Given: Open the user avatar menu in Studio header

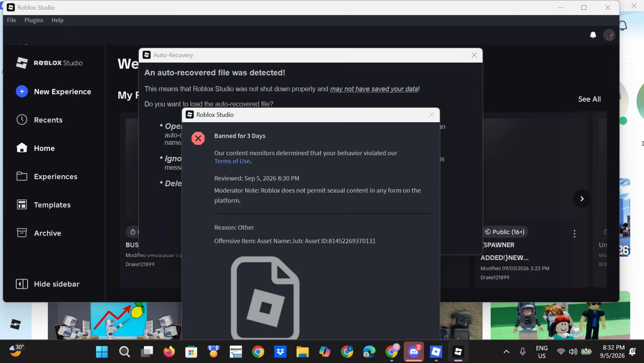Looking at the screenshot, I should pos(609,35).
